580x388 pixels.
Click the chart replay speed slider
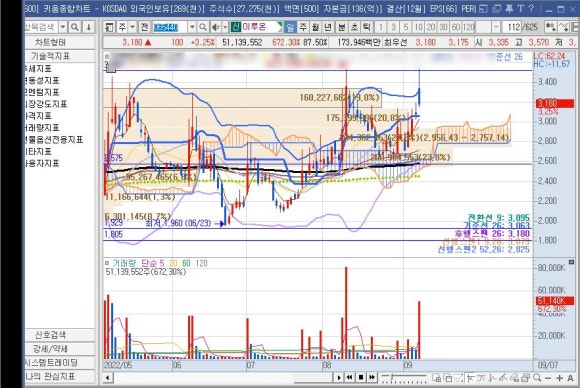(404, 377)
